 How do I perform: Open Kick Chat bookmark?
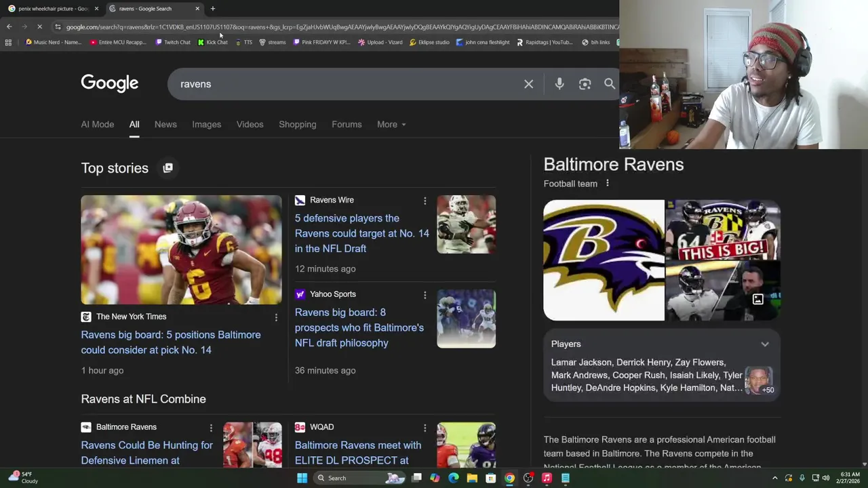(x=213, y=42)
